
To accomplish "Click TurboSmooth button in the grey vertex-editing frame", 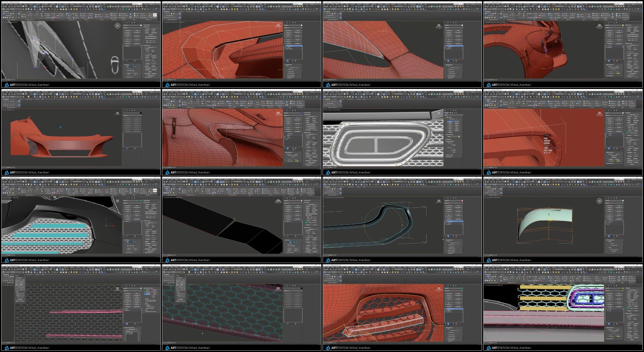I will tap(127, 30).
